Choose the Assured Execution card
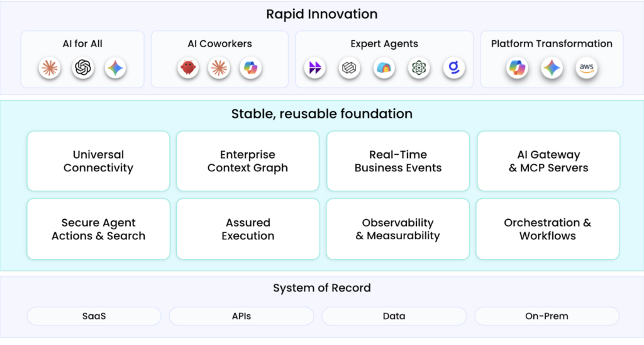This screenshot has height=345, width=644. pyautogui.click(x=248, y=229)
